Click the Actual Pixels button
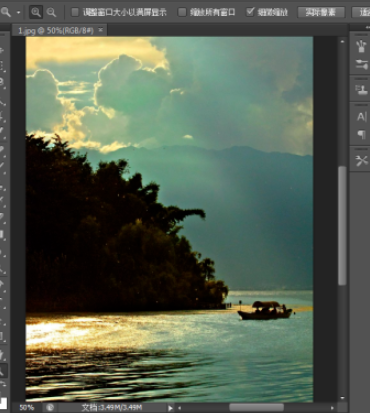Screen dimensions: 370x413 point(321,13)
